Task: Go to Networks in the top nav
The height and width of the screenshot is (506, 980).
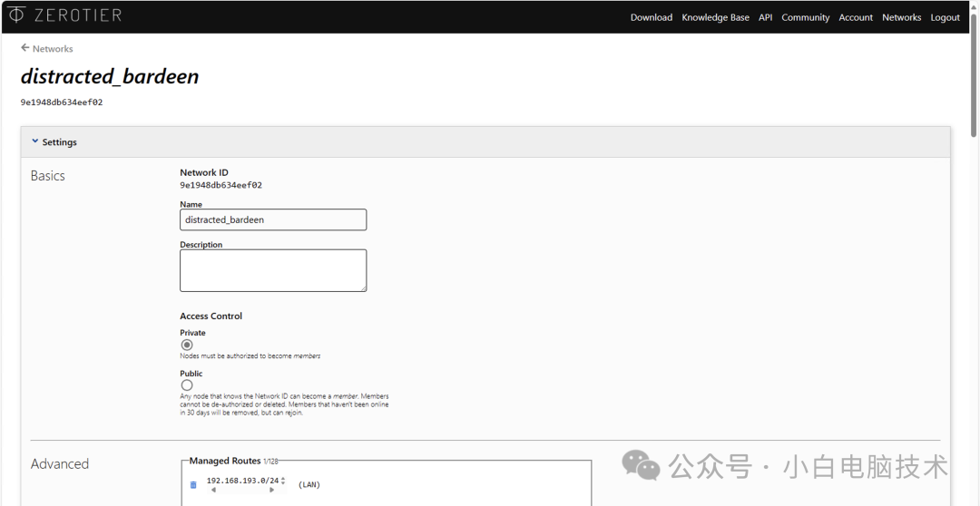Action: click(x=901, y=17)
